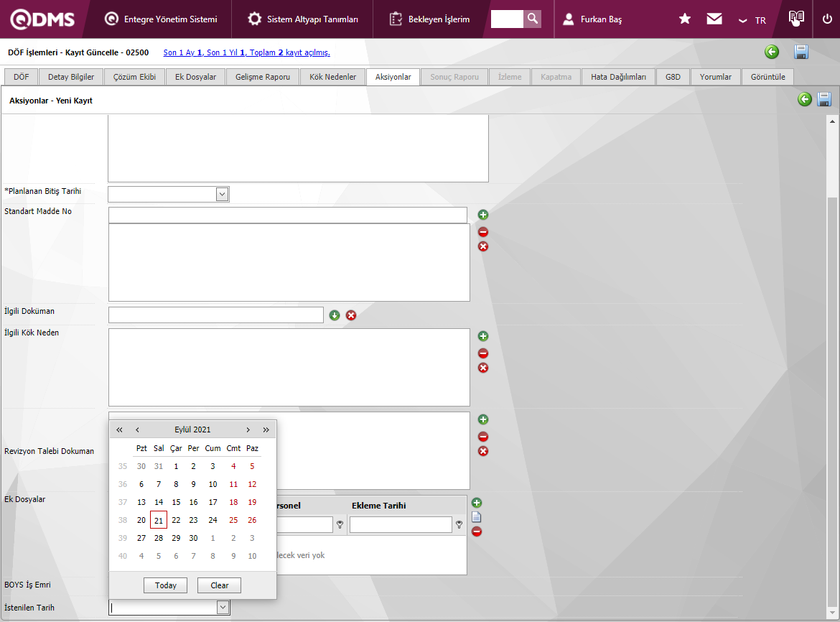The image size is (840, 622).
Task: Click Clear button in calendar
Action: (219, 585)
